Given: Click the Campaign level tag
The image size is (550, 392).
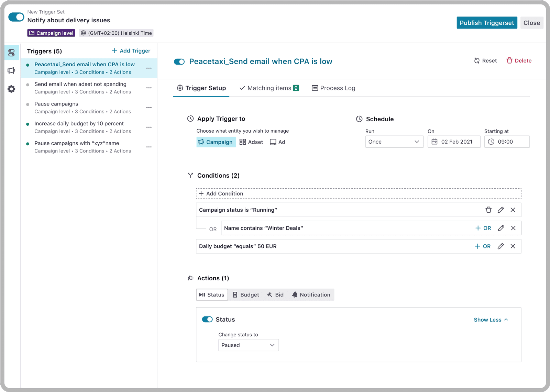Looking at the screenshot, I should click(x=51, y=33).
